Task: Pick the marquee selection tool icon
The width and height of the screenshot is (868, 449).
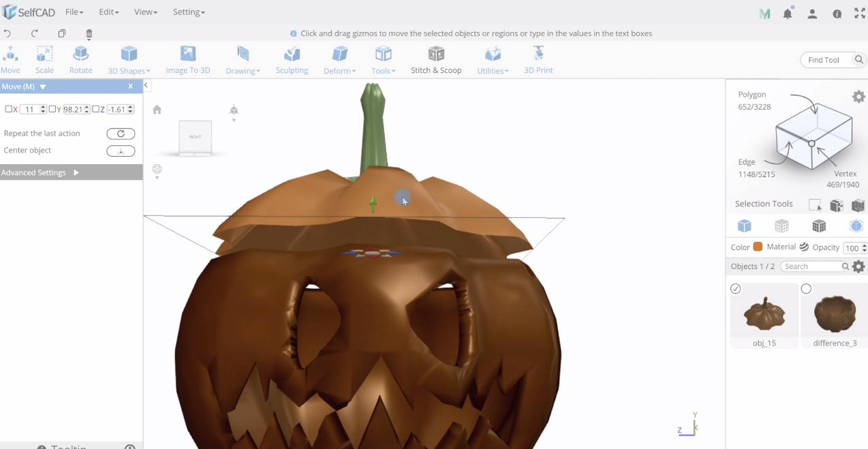Action: click(815, 204)
